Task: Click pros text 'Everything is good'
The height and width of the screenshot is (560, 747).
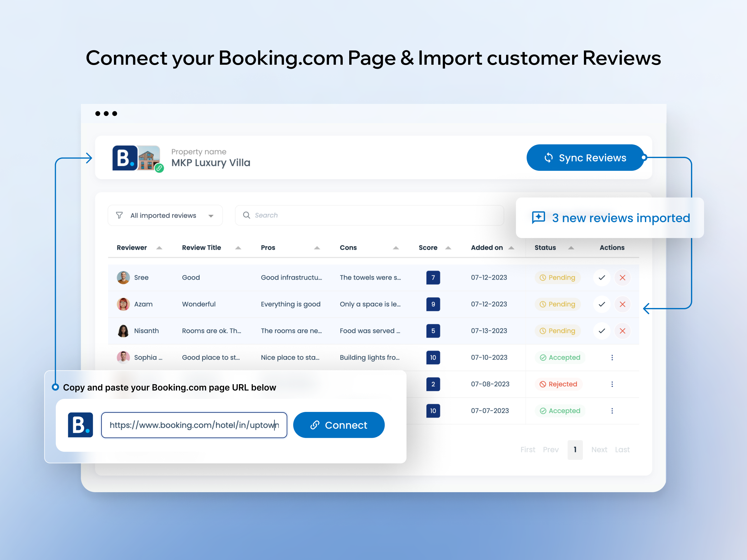Action: pyautogui.click(x=291, y=304)
